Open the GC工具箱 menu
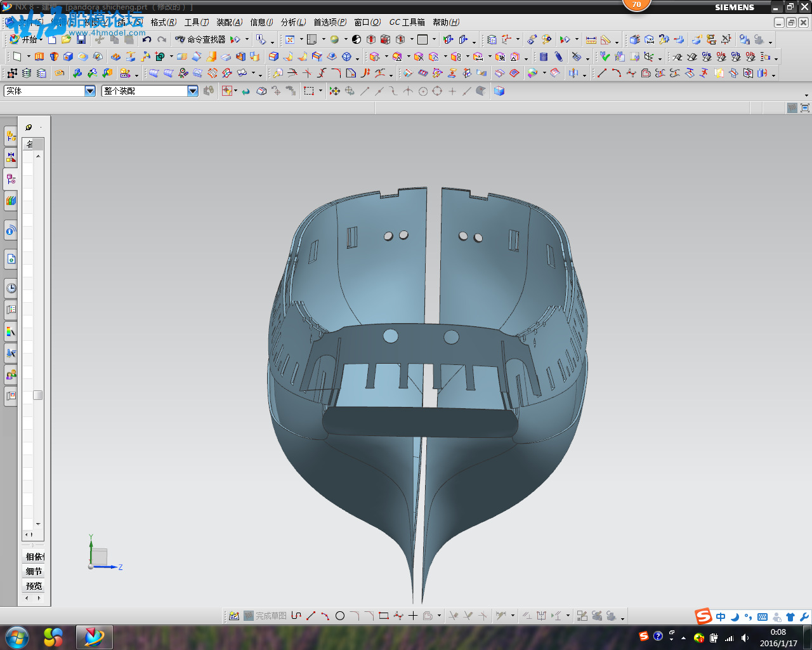 (407, 22)
